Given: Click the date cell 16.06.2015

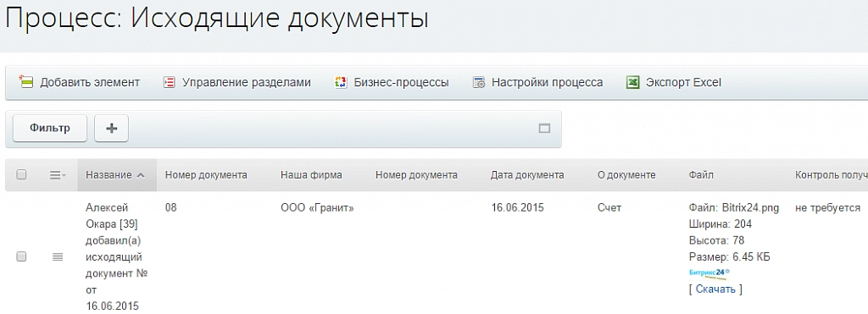Looking at the screenshot, I should tap(517, 208).
